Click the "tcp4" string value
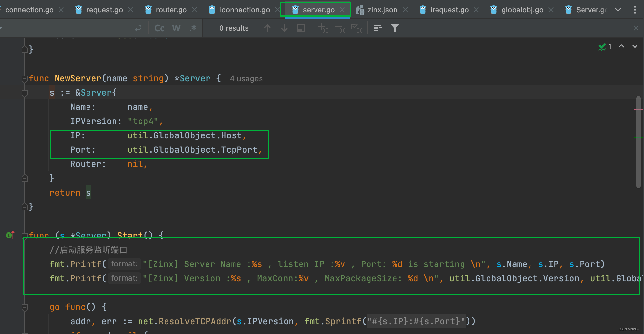 (143, 121)
